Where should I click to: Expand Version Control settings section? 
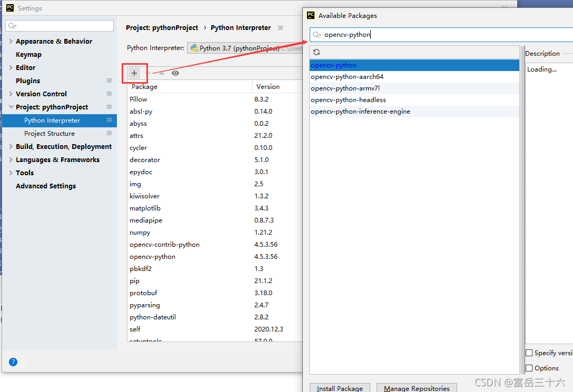(11, 94)
